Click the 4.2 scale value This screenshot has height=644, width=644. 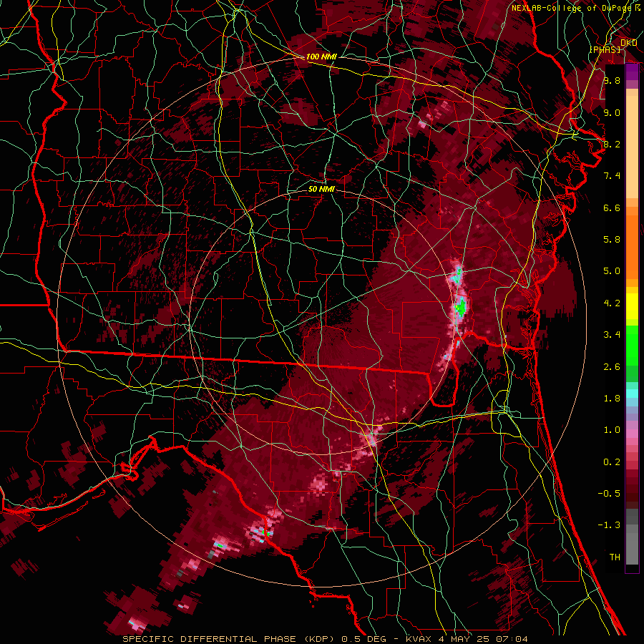tap(612, 303)
